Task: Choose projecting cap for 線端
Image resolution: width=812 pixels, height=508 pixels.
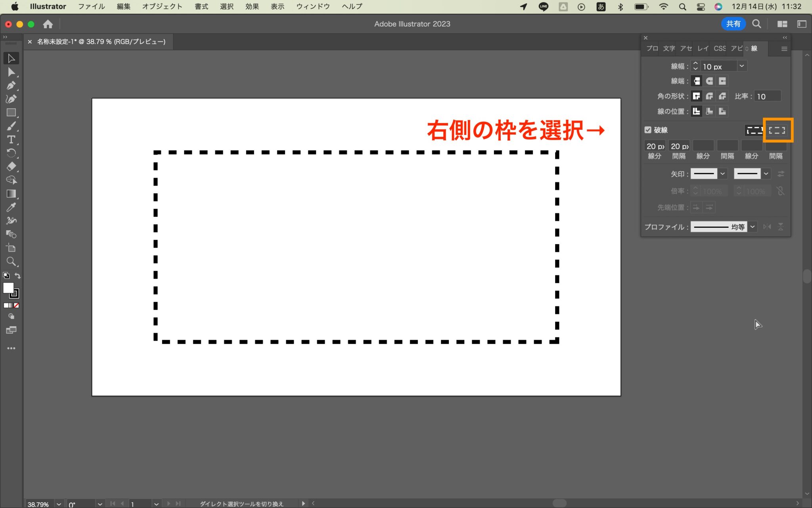Action: [722, 81]
